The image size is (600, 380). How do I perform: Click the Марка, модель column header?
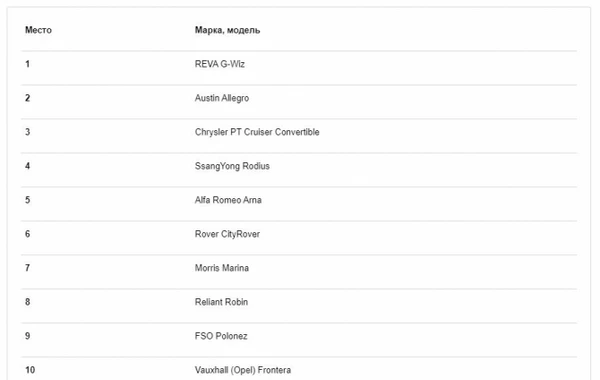(227, 30)
